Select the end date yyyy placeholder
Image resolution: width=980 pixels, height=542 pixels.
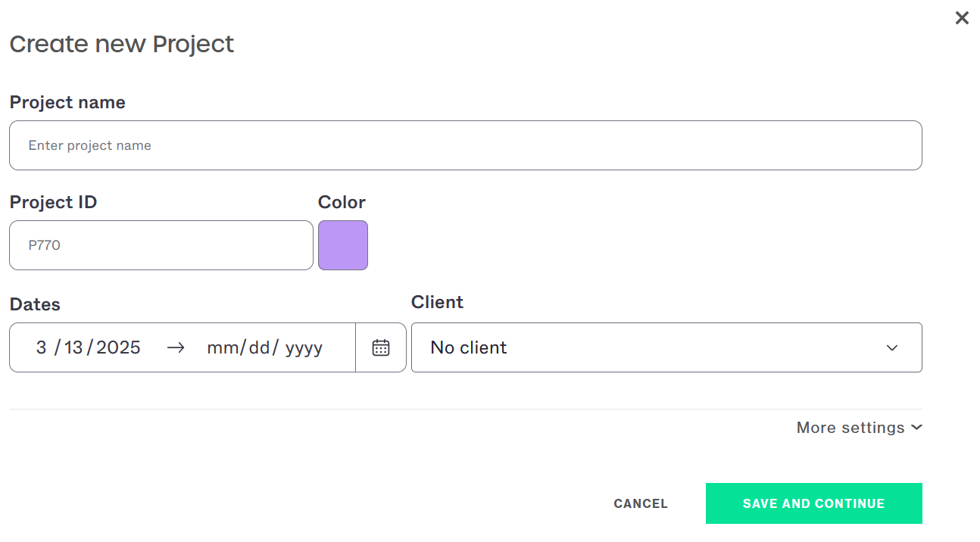(304, 347)
